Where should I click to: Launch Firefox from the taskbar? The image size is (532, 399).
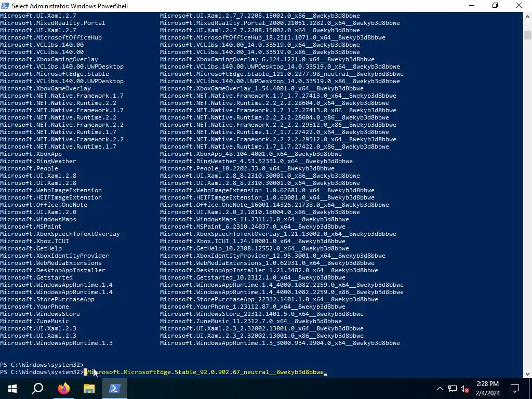63,389
